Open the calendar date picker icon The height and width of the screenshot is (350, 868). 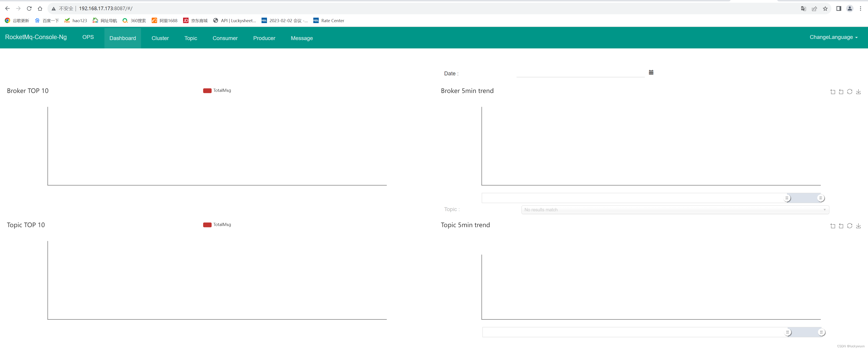(651, 72)
